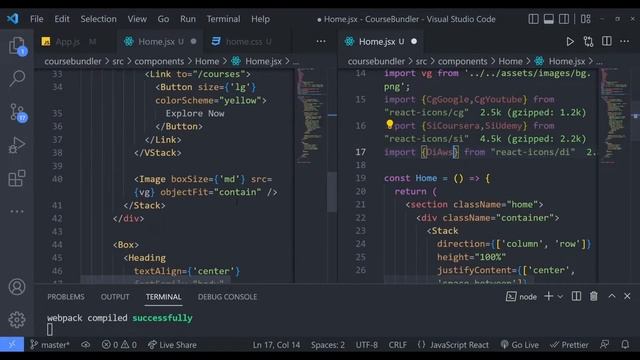Select the Home.jsx tab in left group
This screenshot has width=640, height=360.
pos(160,42)
